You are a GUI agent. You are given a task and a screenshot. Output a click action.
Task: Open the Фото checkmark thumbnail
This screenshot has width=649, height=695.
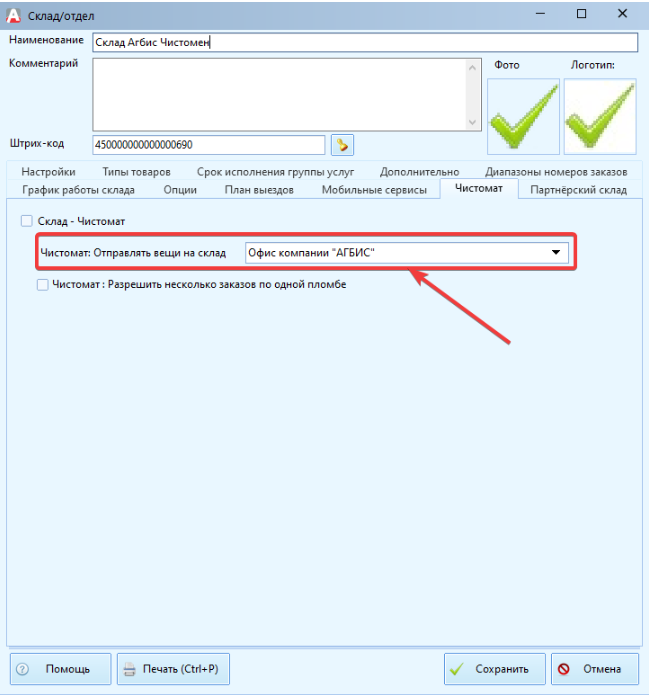(x=523, y=117)
